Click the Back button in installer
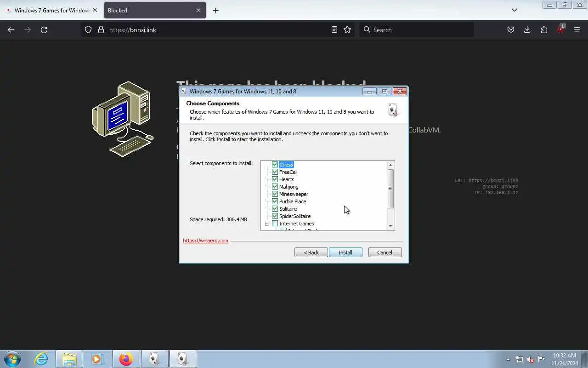 point(311,253)
